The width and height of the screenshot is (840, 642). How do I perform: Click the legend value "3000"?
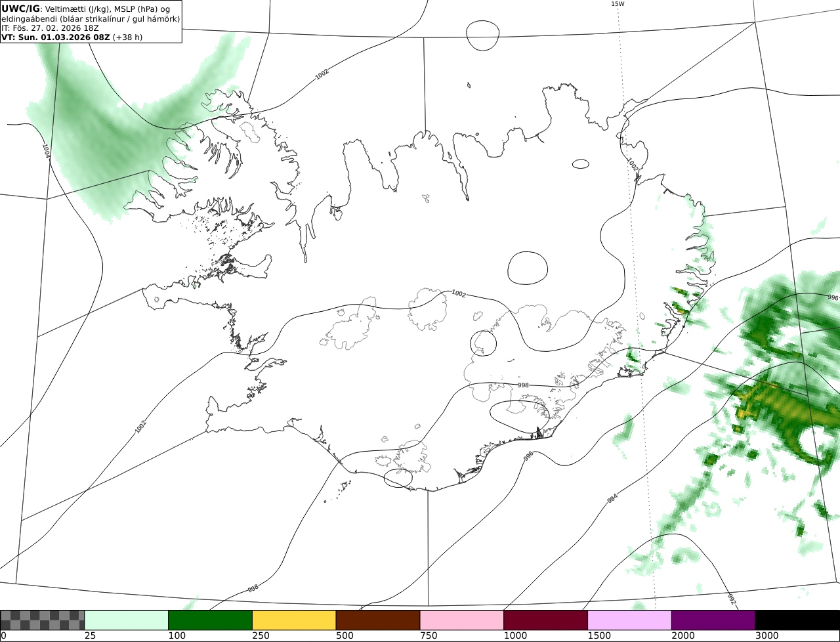pyautogui.click(x=766, y=636)
